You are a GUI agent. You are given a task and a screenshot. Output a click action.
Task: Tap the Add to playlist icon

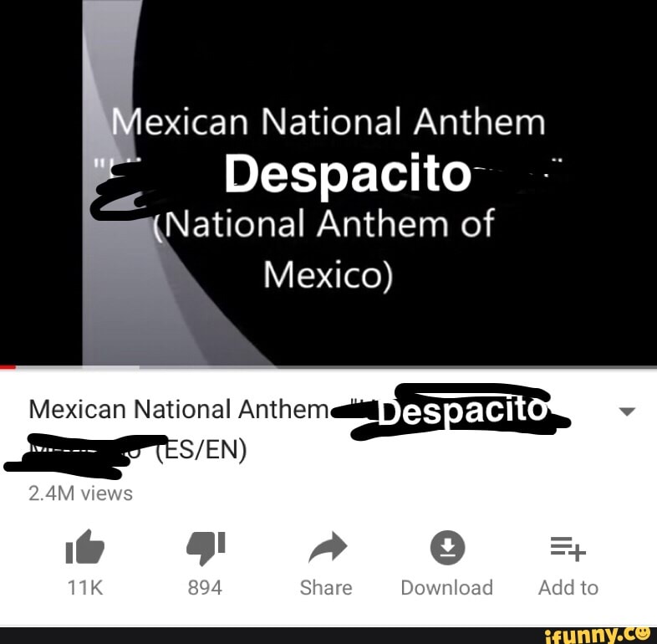(x=568, y=549)
